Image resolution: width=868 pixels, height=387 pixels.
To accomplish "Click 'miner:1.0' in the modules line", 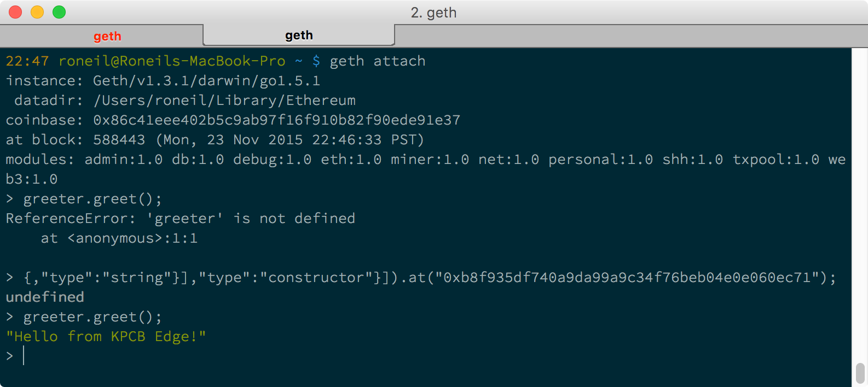I will point(430,160).
